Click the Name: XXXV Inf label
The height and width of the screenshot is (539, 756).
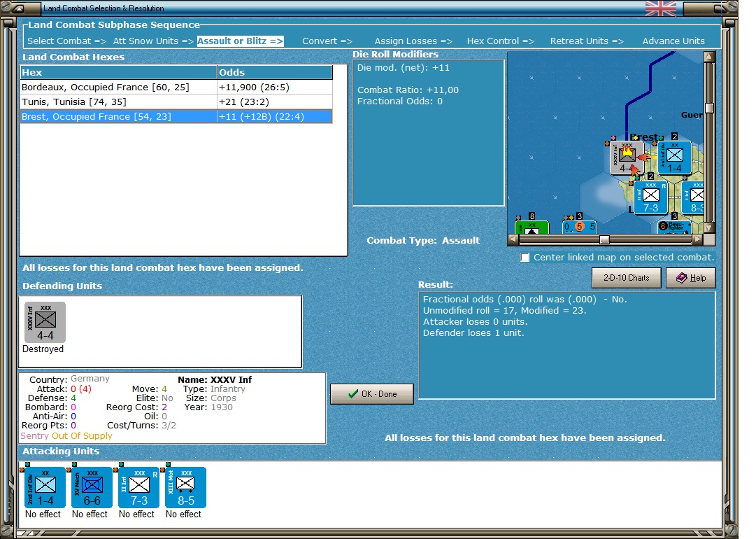pyautogui.click(x=215, y=380)
